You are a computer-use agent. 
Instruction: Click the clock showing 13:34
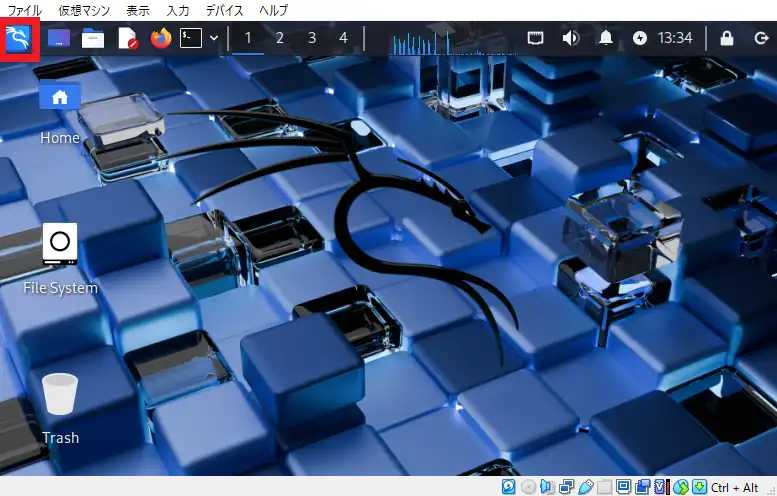(x=674, y=38)
